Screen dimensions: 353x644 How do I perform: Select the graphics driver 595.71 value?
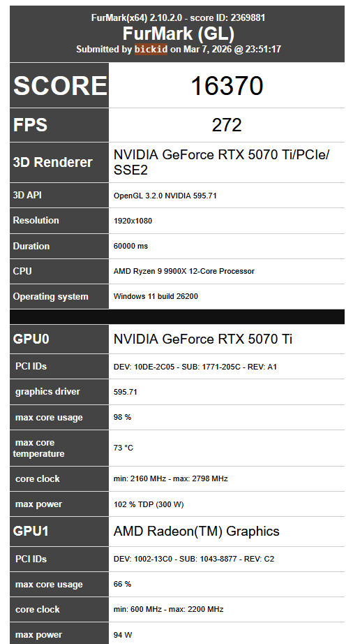tap(126, 393)
